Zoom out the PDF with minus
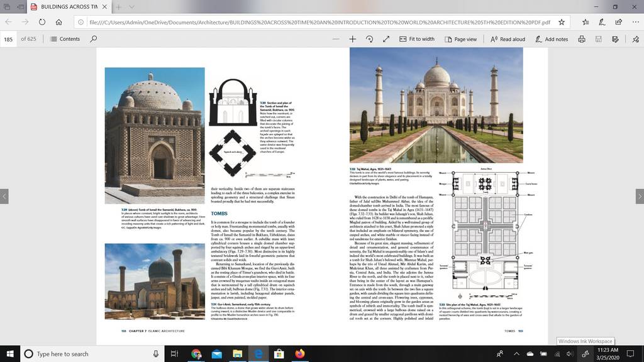This screenshot has width=644, height=362. tap(336, 39)
